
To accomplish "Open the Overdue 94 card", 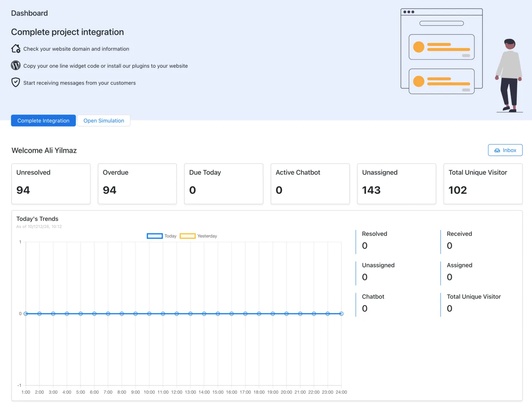I will tap(137, 184).
